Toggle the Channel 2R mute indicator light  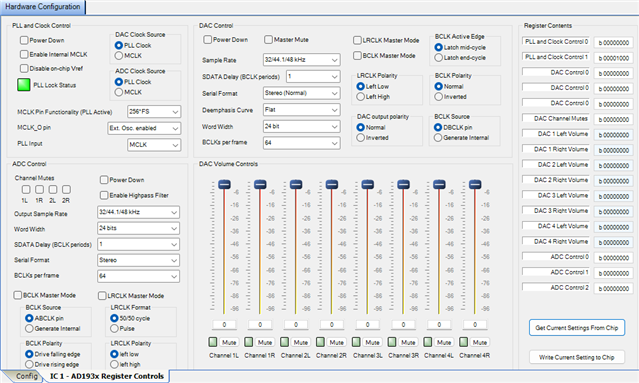[x=320, y=342]
